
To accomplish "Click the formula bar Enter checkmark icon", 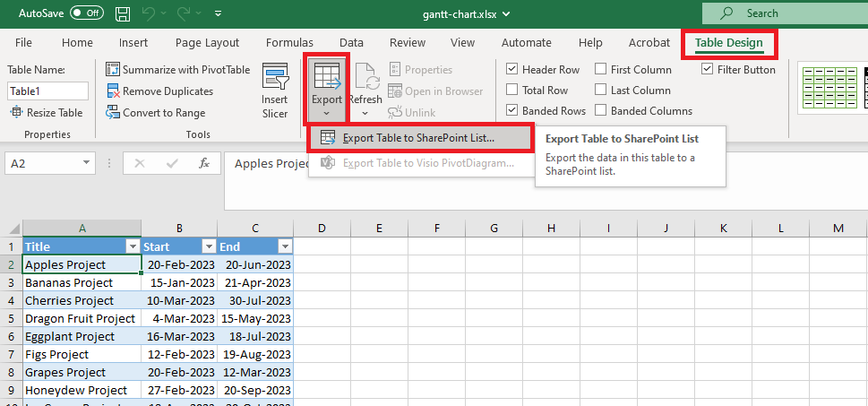I will coord(172,163).
